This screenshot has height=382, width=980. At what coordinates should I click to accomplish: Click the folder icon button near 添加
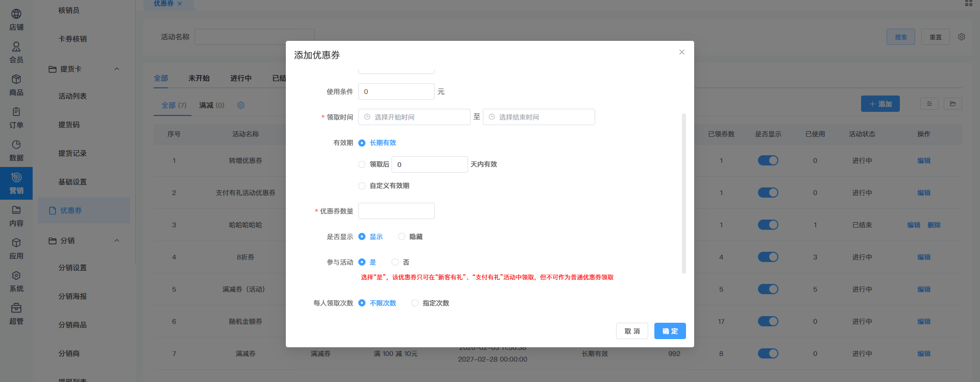(953, 104)
